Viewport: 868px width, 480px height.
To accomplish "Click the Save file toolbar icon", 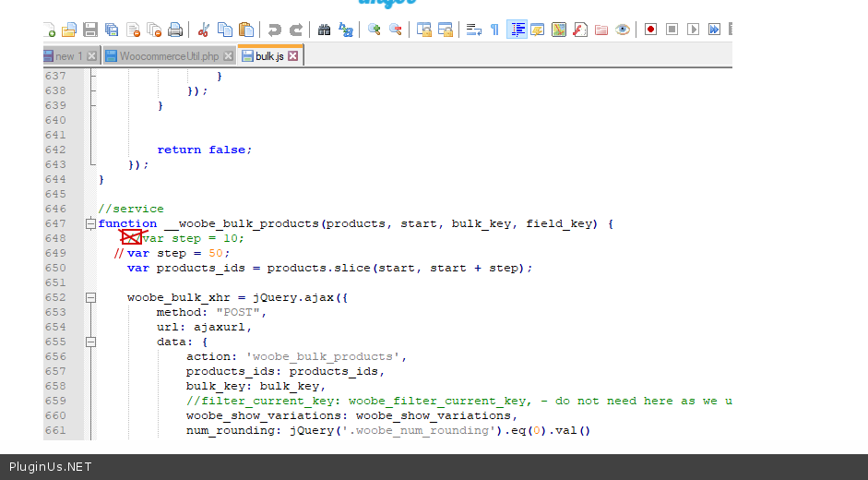I will point(90,30).
